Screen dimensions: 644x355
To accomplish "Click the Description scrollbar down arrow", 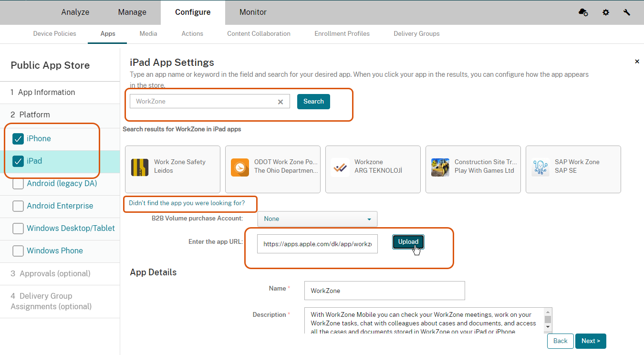I will [x=548, y=327].
